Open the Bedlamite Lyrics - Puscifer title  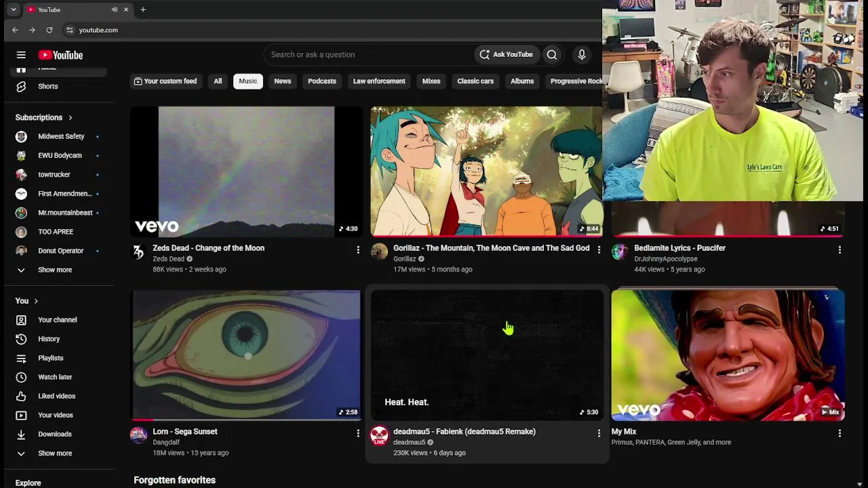(679, 248)
